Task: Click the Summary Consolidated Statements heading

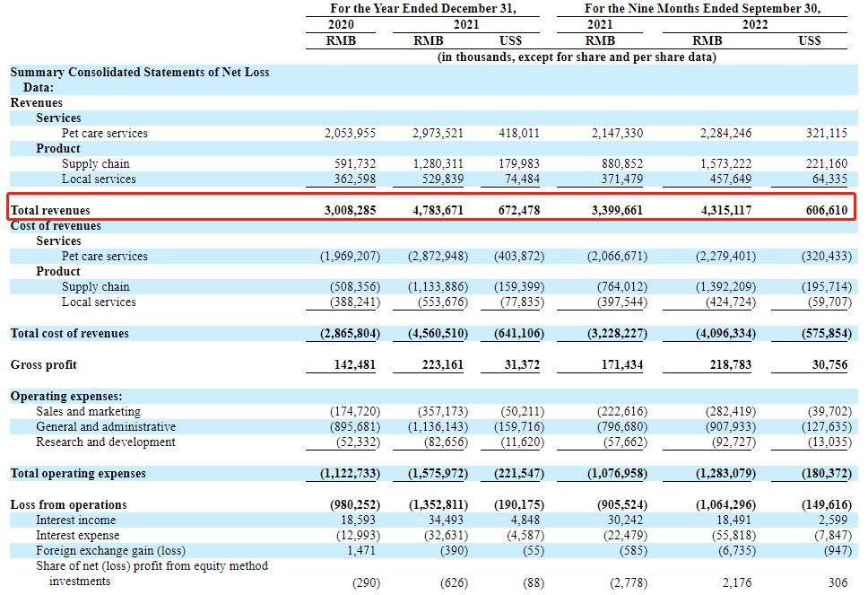Action: pyautogui.click(x=140, y=80)
